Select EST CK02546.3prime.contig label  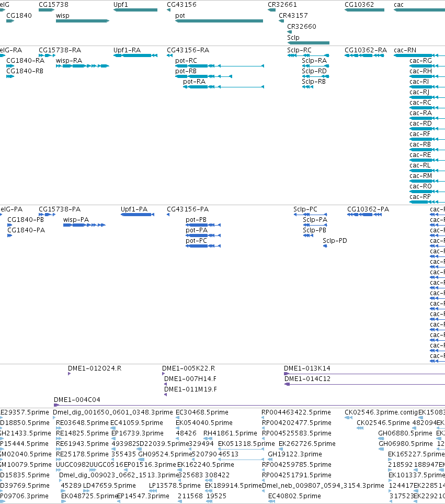381,412
